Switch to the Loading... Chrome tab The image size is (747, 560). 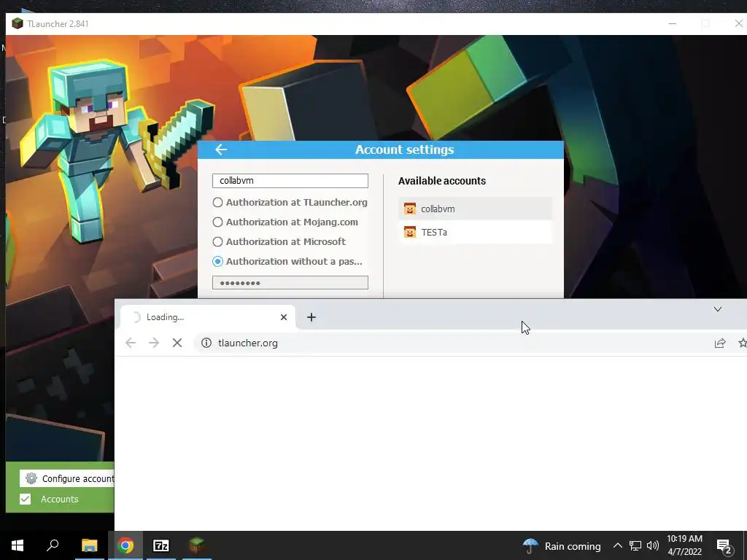207,317
